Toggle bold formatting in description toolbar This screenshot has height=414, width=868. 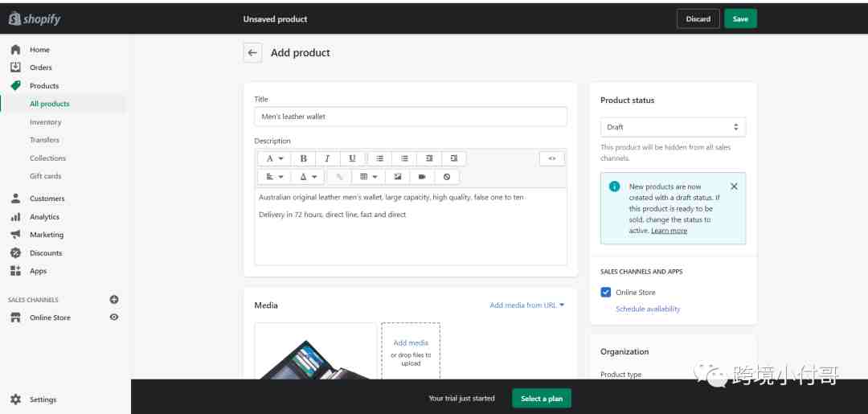[303, 158]
